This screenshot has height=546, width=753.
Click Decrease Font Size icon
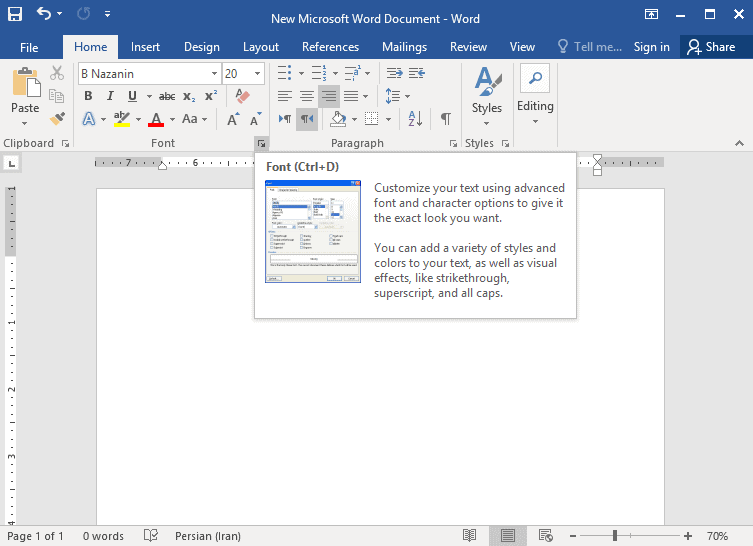tap(255, 119)
